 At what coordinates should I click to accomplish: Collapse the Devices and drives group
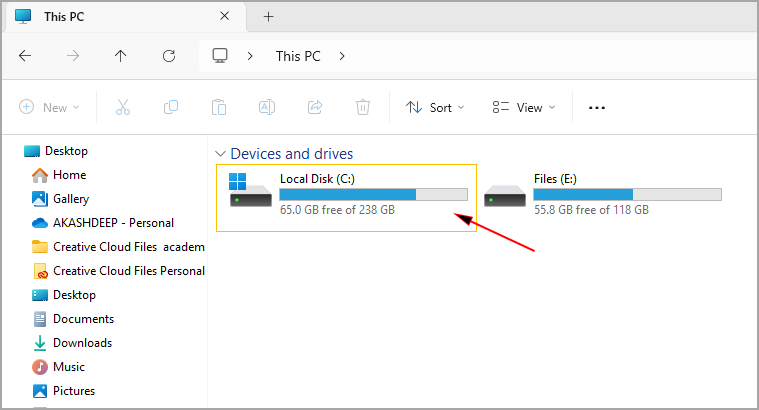221,154
